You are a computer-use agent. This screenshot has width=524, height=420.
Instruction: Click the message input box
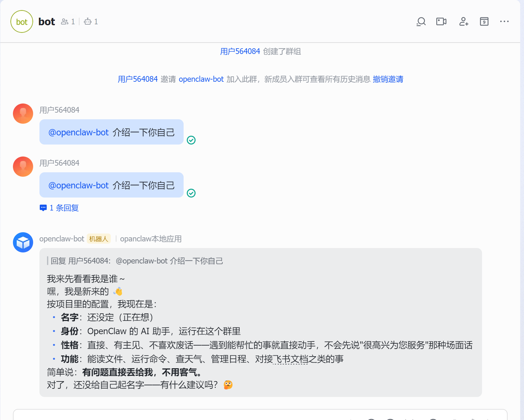(260, 415)
